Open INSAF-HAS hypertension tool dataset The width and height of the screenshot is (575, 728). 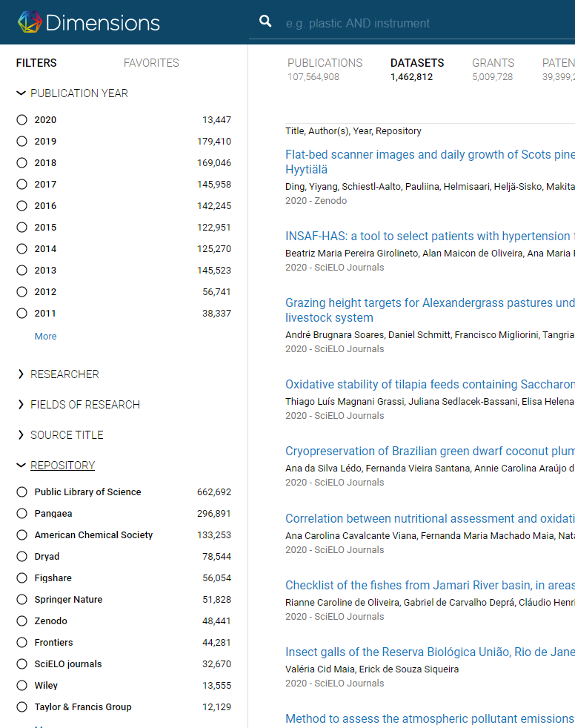(430, 236)
